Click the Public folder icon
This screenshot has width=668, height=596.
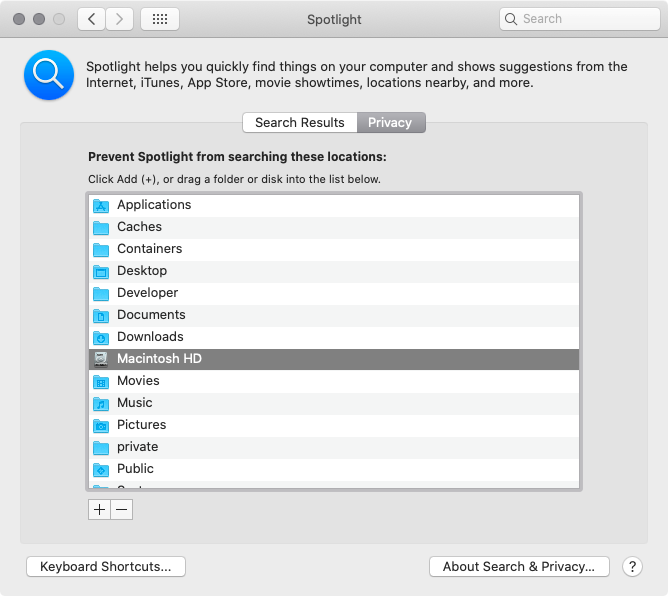pos(101,469)
